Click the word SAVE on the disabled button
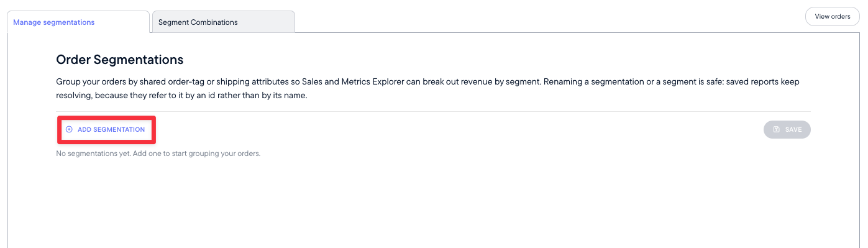The width and height of the screenshot is (868, 248). point(793,129)
